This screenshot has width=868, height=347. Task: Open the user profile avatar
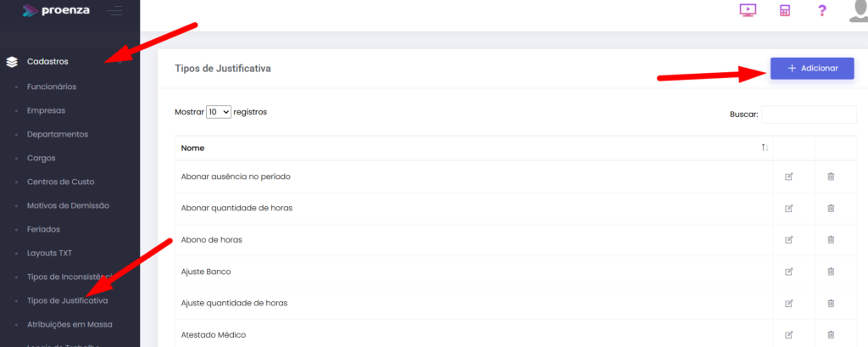858,11
